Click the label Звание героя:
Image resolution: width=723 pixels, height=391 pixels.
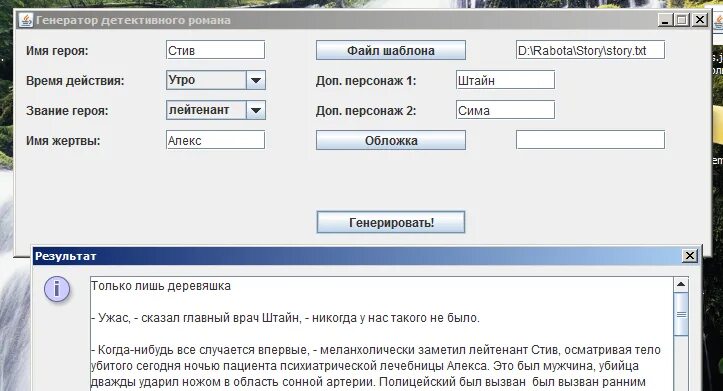point(67,111)
